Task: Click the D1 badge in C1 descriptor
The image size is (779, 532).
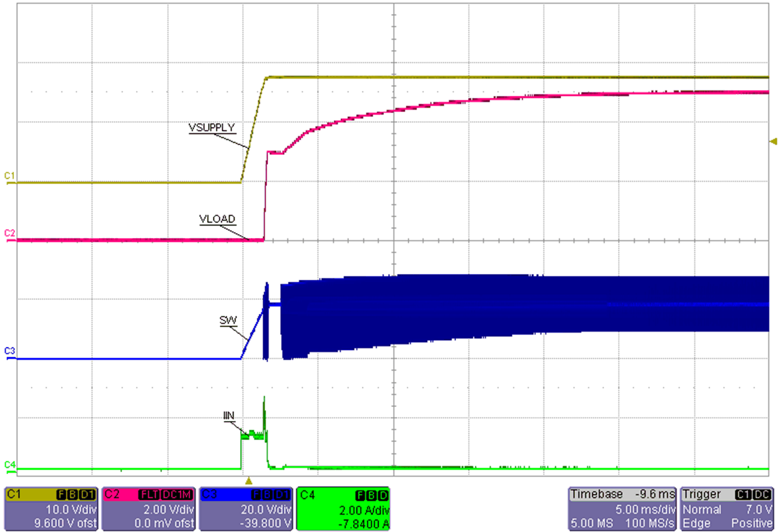Action: coord(88,495)
